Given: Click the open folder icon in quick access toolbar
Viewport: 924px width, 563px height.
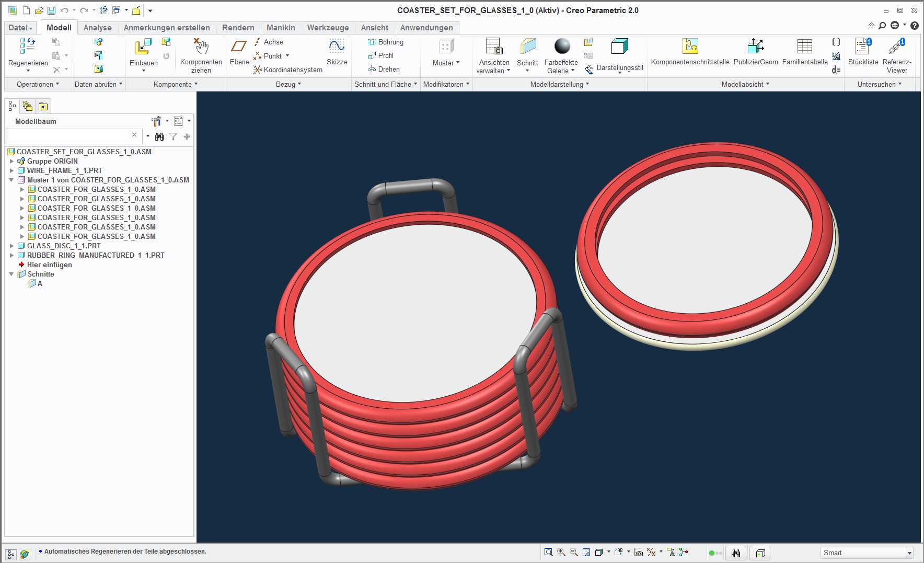Looking at the screenshot, I should (39, 10).
